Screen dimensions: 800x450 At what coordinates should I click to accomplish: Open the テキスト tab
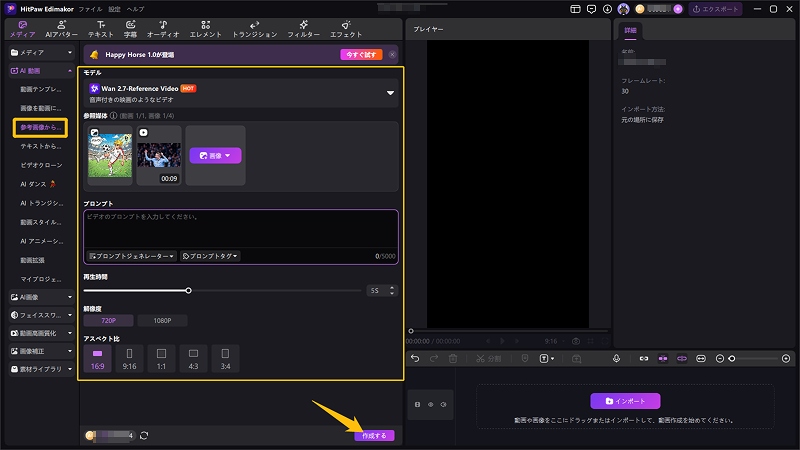pos(101,29)
